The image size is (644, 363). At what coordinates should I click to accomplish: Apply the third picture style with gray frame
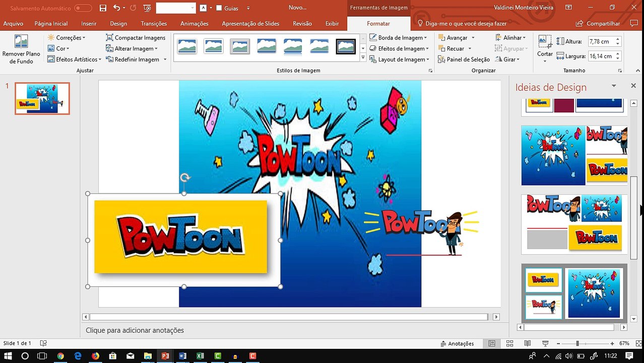click(x=240, y=47)
